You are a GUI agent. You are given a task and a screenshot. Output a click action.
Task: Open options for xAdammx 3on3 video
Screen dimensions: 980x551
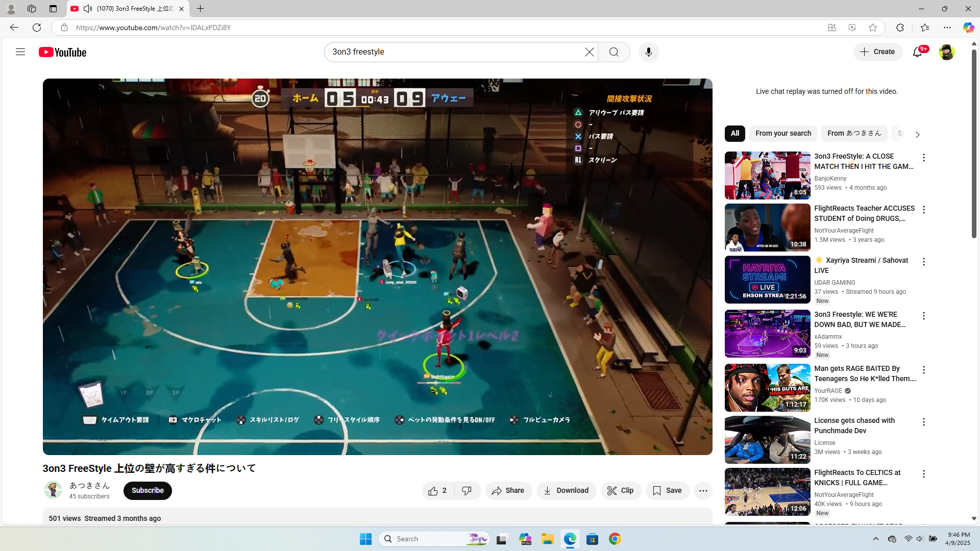(x=924, y=316)
